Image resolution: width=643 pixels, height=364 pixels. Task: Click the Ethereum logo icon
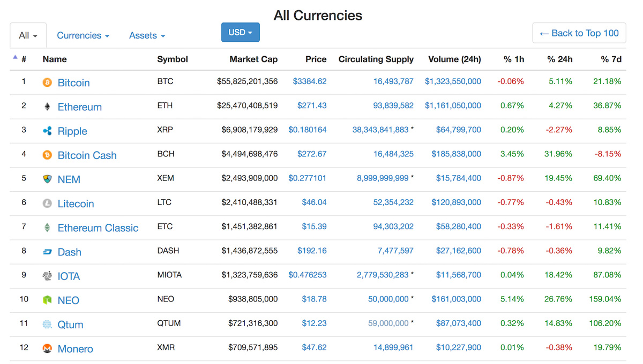[47, 107]
